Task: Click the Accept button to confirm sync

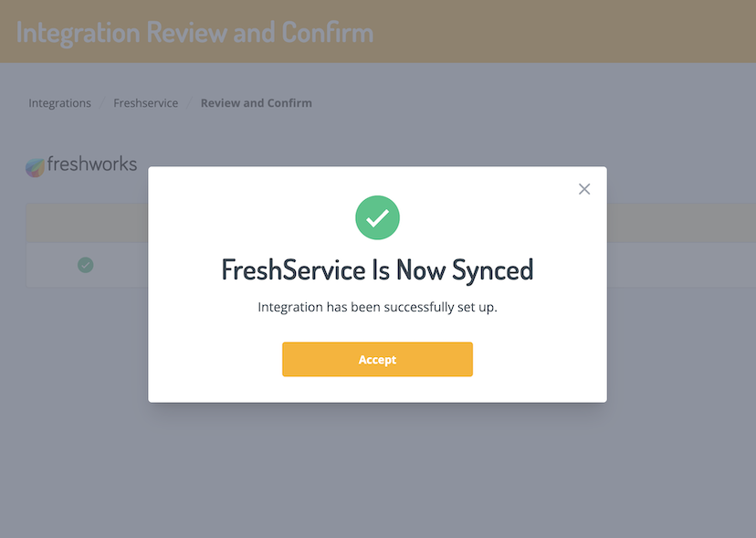Action: tap(377, 359)
